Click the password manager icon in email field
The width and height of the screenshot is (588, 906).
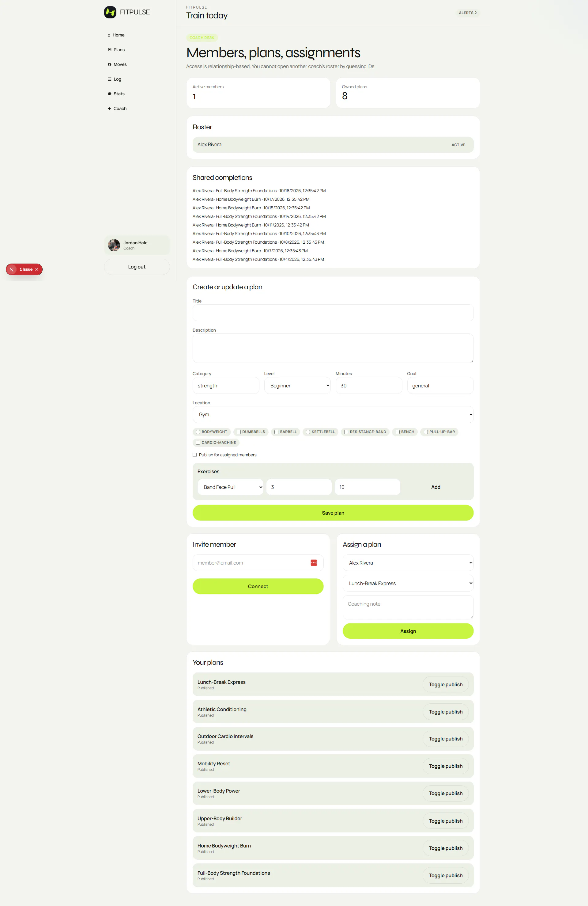(x=314, y=563)
